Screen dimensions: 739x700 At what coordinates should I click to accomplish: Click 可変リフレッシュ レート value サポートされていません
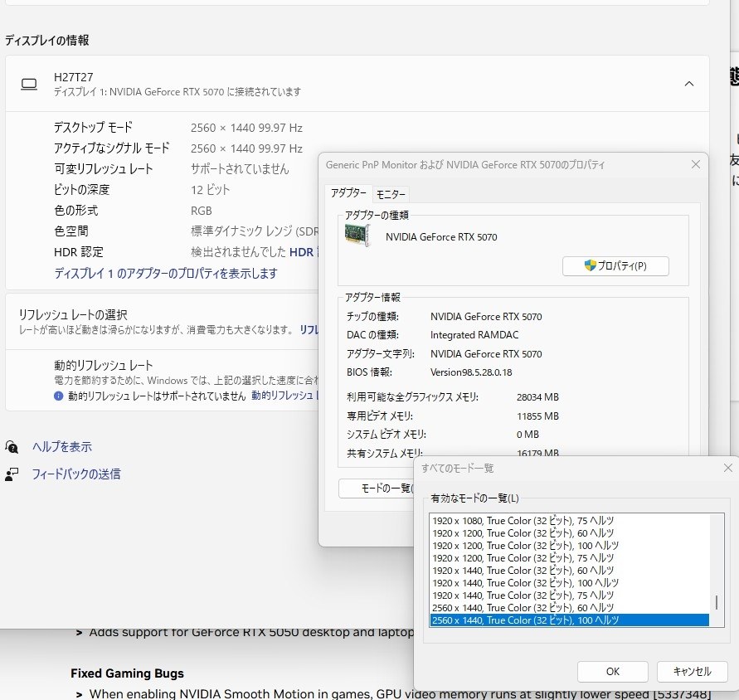pyautogui.click(x=240, y=169)
